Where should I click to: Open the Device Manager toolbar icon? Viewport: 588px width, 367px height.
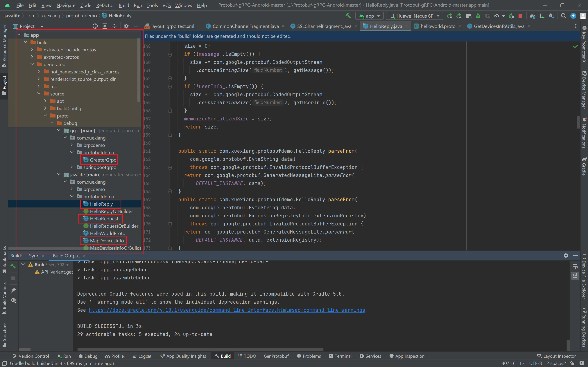pos(542,16)
